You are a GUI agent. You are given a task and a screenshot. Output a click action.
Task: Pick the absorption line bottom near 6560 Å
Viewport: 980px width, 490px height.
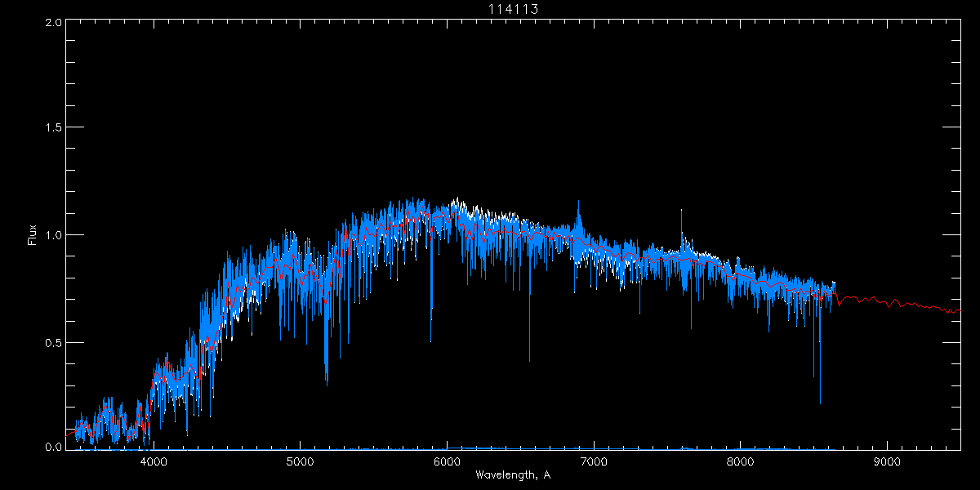(529, 358)
